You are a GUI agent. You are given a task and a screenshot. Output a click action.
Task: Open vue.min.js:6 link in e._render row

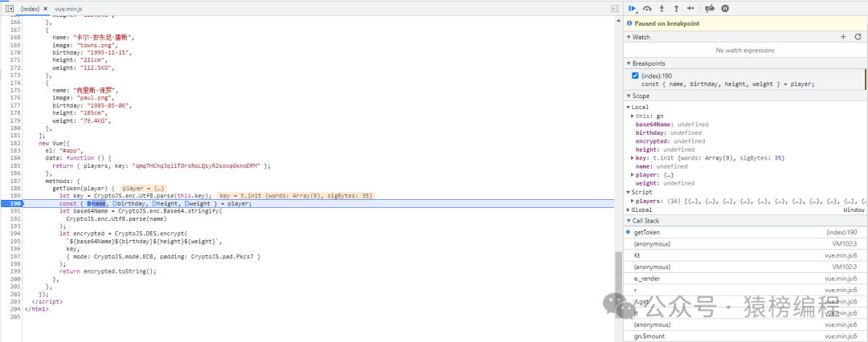841,279
